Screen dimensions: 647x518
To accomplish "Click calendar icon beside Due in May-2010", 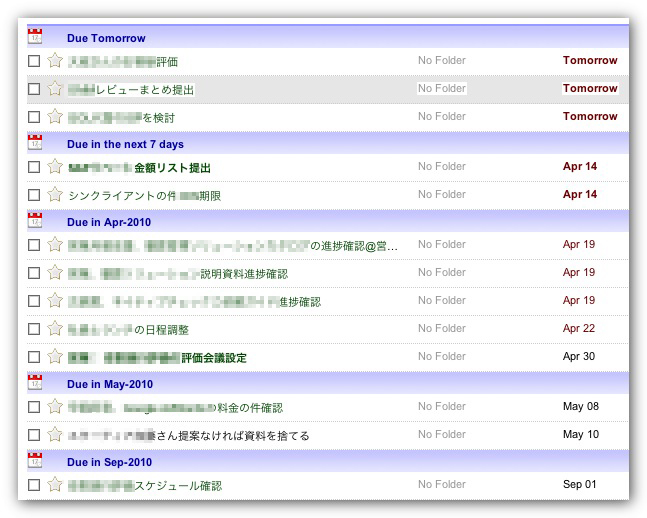I will (35, 383).
